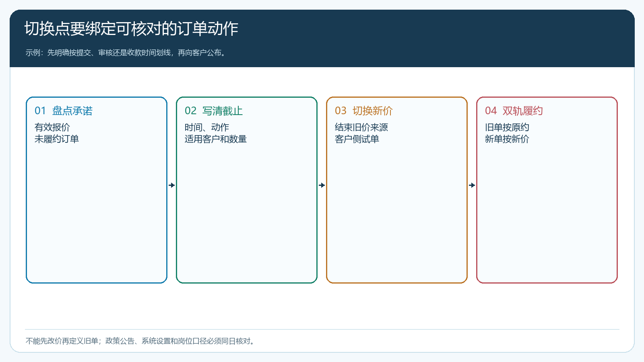Click the line 新单按新价
The image size is (644, 362).
[x=507, y=139]
